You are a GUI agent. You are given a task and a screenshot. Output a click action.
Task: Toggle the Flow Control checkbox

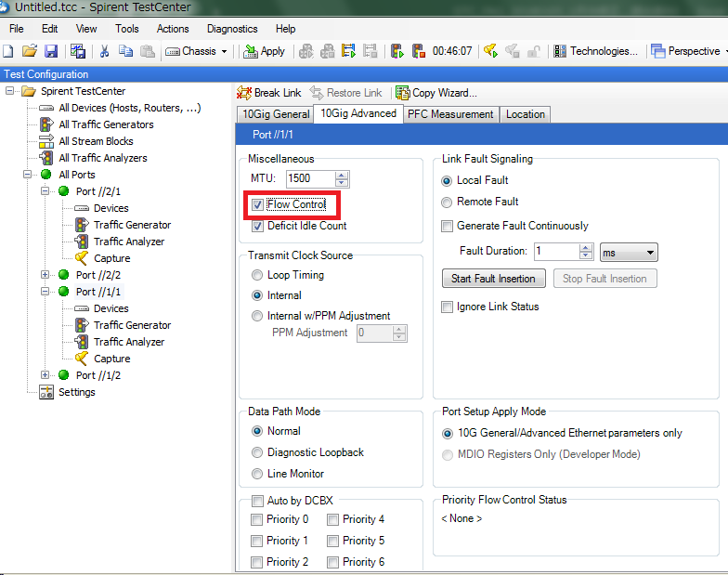(257, 204)
